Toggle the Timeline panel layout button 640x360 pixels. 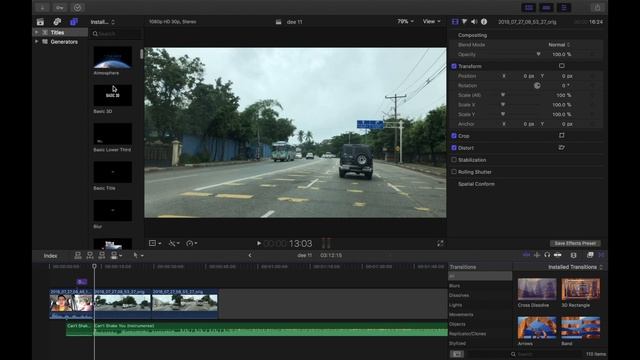tap(546, 7)
